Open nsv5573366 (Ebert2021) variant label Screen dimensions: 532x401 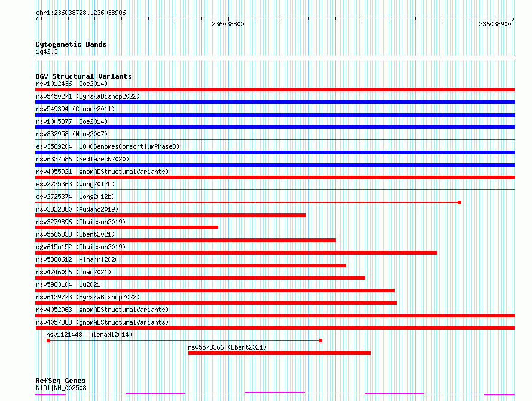(x=227, y=347)
